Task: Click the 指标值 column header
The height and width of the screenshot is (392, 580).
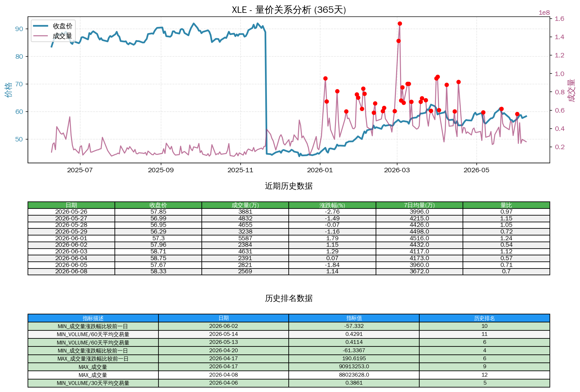Action: click(x=354, y=318)
